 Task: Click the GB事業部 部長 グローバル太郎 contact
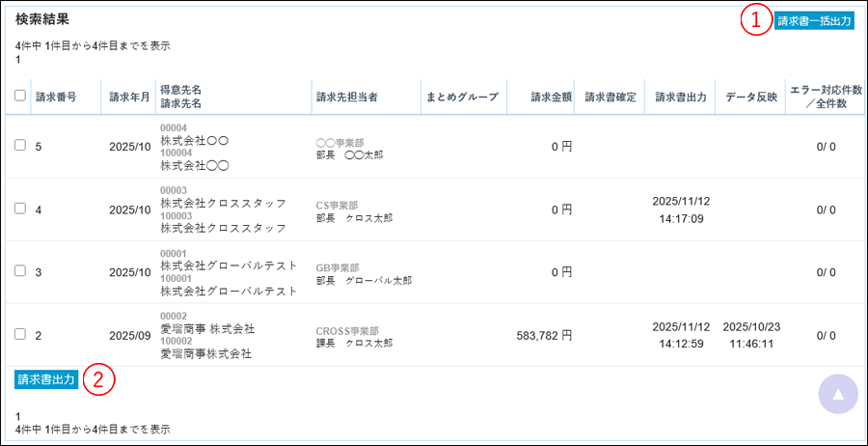(x=364, y=275)
